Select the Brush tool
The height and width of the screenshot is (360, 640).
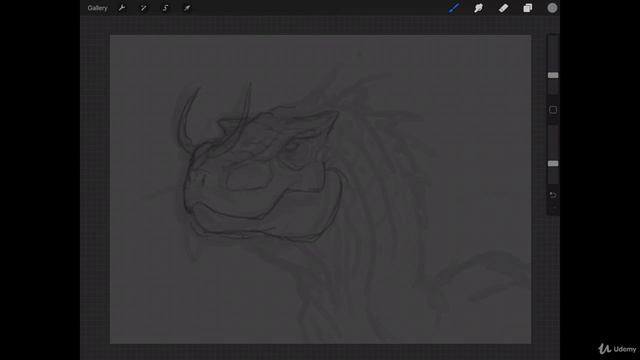(x=454, y=8)
